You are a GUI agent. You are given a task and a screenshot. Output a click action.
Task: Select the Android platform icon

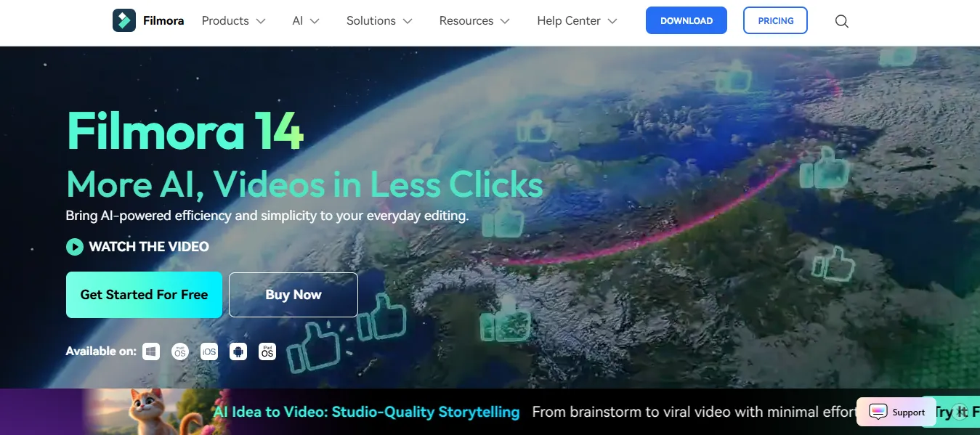point(238,351)
